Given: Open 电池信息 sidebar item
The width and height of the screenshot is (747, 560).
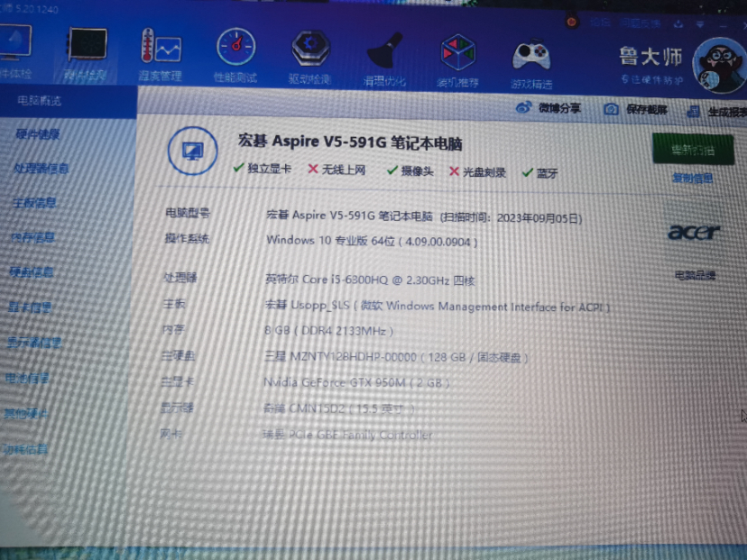Looking at the screenshot, I should [27, 379].
